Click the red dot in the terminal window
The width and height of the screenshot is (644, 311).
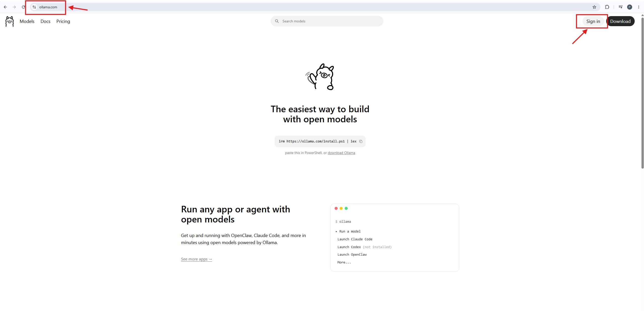click(336, 208)
